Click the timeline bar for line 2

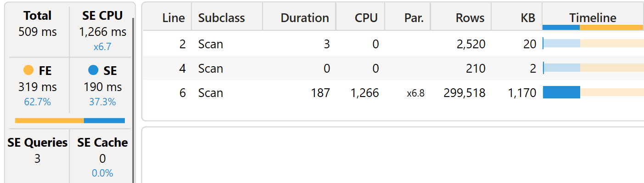[593, 44]
